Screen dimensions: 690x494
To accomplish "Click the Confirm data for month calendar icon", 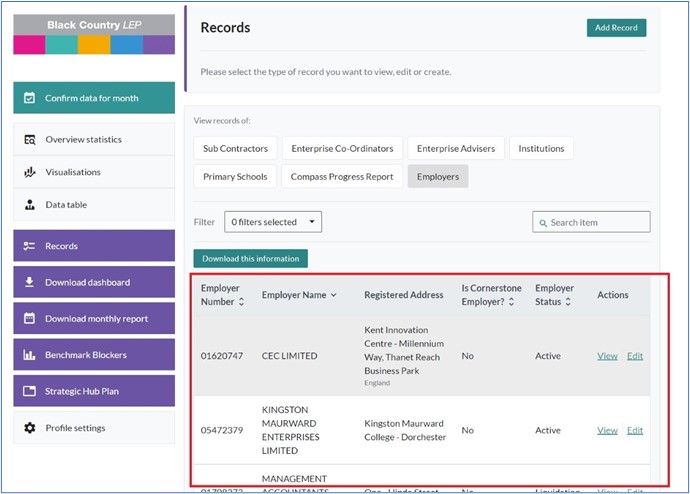I will 29,98.
